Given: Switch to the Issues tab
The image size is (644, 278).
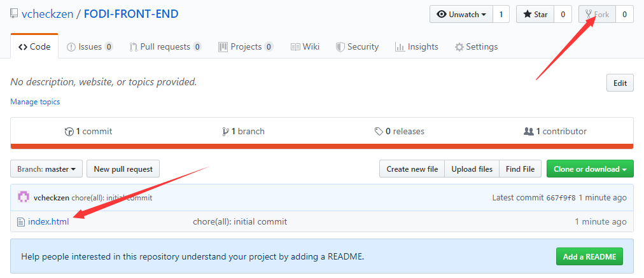Looking at the screenshot, I should click(90, 47).
